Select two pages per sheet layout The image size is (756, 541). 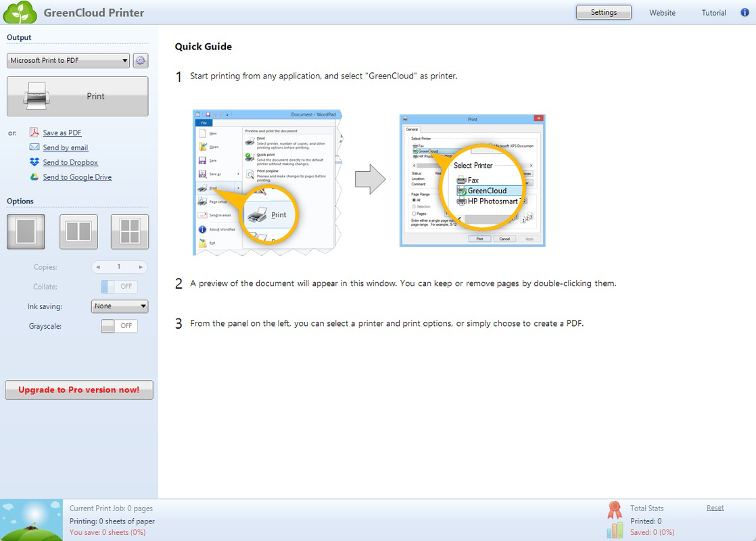(x=78, y=231)
